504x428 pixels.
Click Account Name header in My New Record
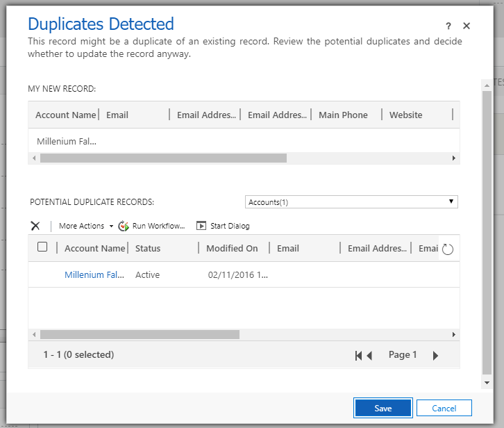pyautogui.click(x=65, y=115)
